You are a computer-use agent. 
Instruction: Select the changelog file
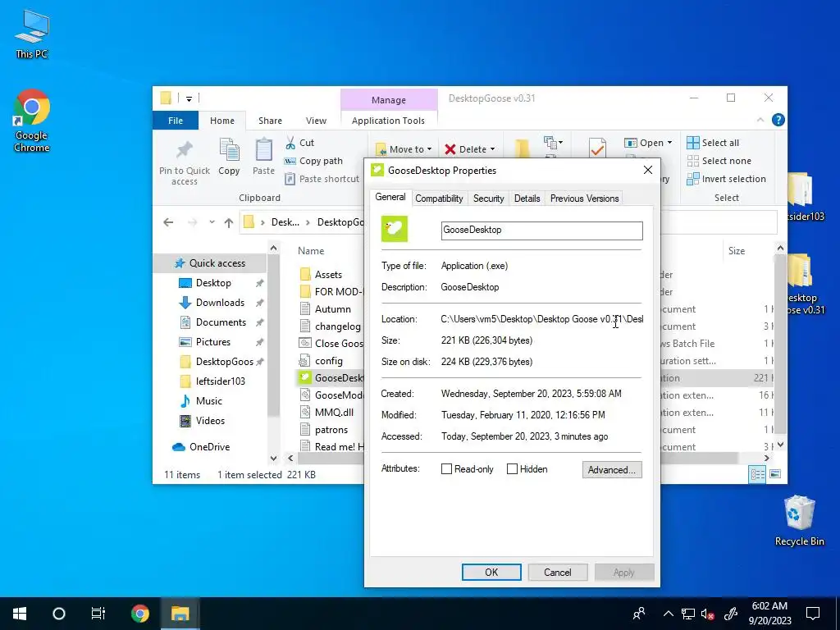click(x=337, y=326)
